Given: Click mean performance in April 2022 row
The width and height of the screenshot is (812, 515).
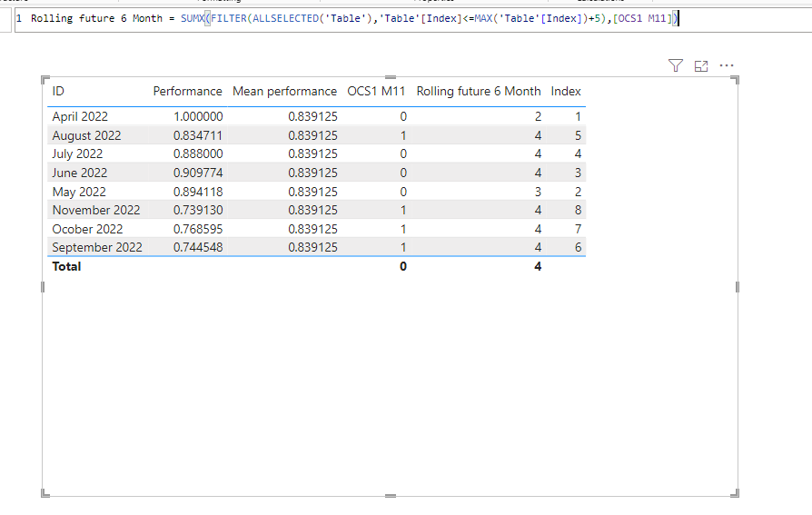Looking at the screenshot, I should click(x=312, y=116).
